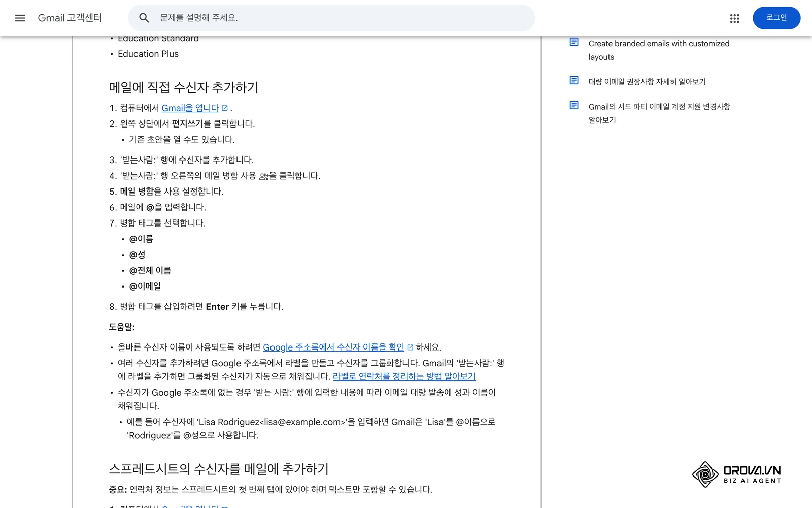Click the '메일에 직접 수신자 추가하기' heading
The image size is (812, 508).
pos(184,88)
